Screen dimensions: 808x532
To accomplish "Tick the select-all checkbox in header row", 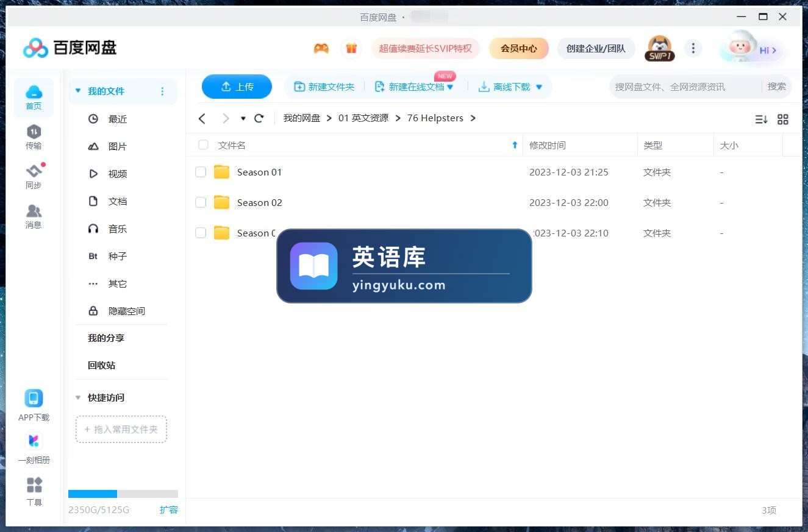I will (x=203, y=145).
